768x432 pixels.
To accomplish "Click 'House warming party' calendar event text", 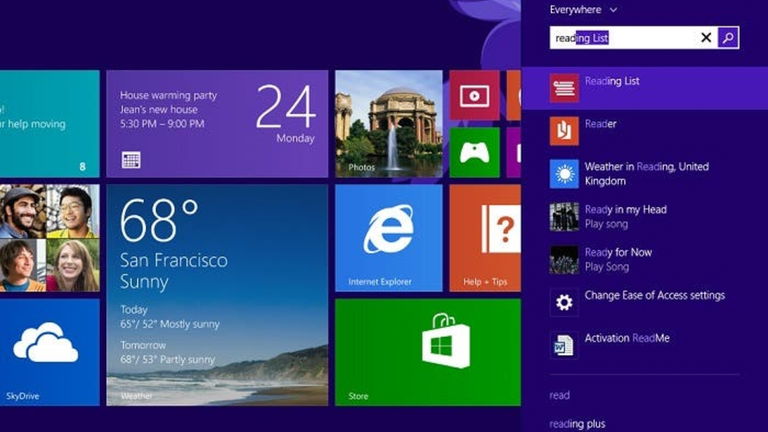I will click(168, 95).
